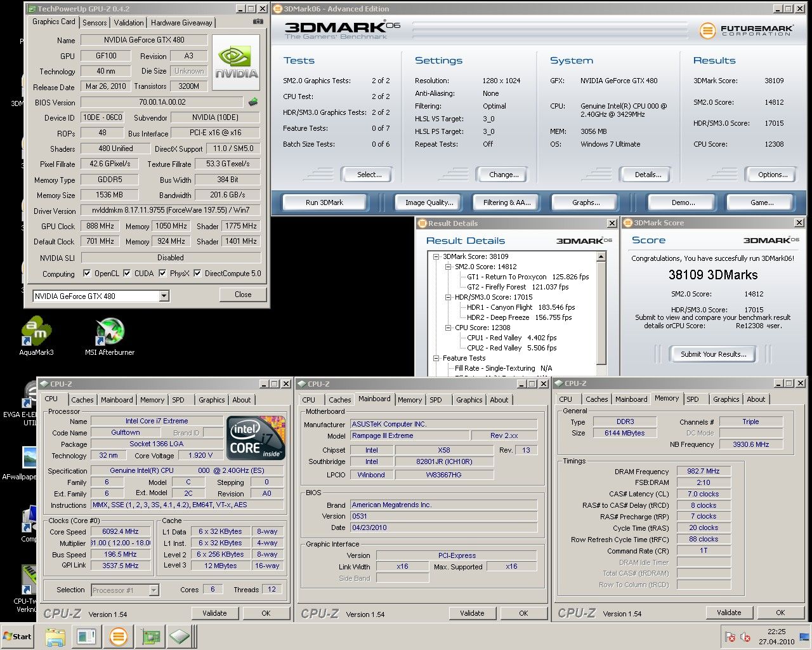The image size is (812, 650).
Task: Toggle the OpenCL checkbox
Action: (87, 274)
